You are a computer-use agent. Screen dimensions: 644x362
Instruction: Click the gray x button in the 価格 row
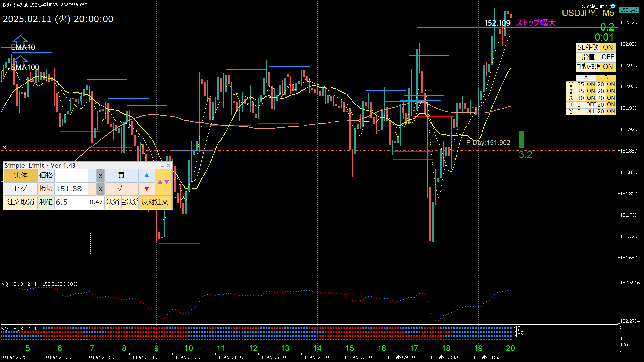[100, 175]
